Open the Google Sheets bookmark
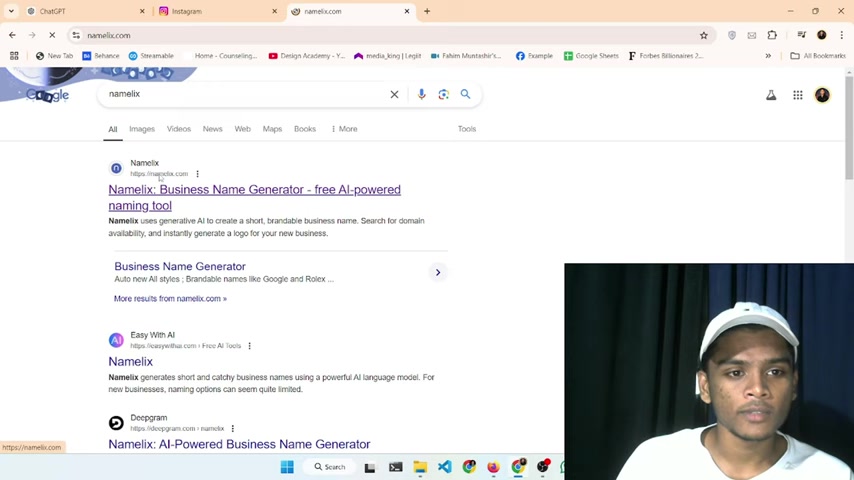Screen dimensions: 854x480 click(x=591, y=56)
